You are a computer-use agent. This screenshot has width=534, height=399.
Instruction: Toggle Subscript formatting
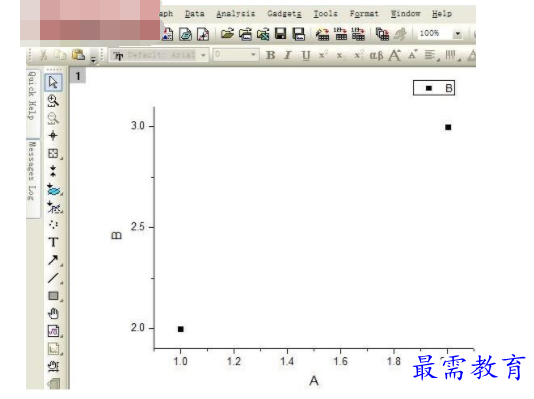point(340,55)
